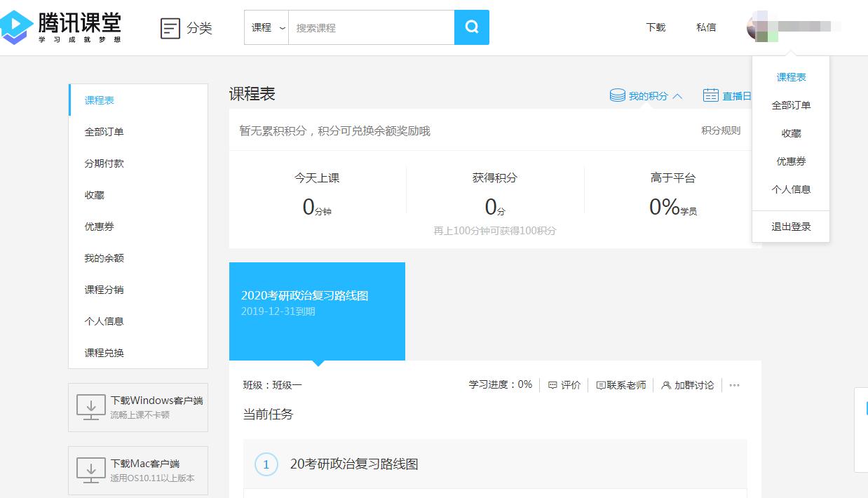The image size is (868, 498).
Task: Click the magnifier icon to search courses
Action: point(471,27)
